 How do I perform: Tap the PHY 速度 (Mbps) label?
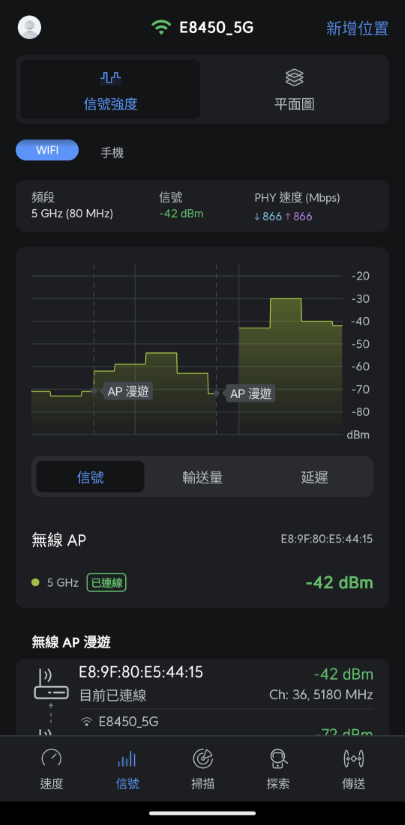click(x=297, y=198)
